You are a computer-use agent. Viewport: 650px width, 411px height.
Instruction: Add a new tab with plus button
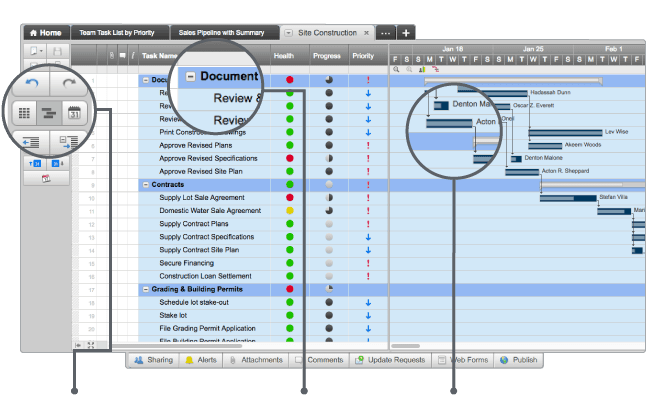(406, 33)
